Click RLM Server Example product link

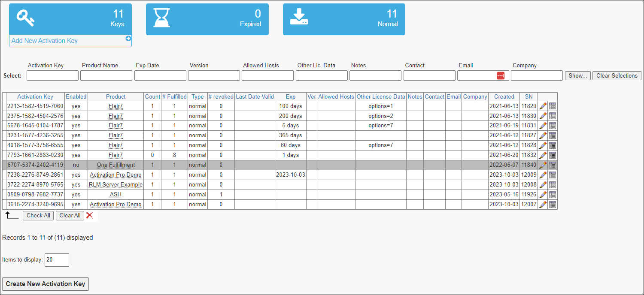click(115, 185)
